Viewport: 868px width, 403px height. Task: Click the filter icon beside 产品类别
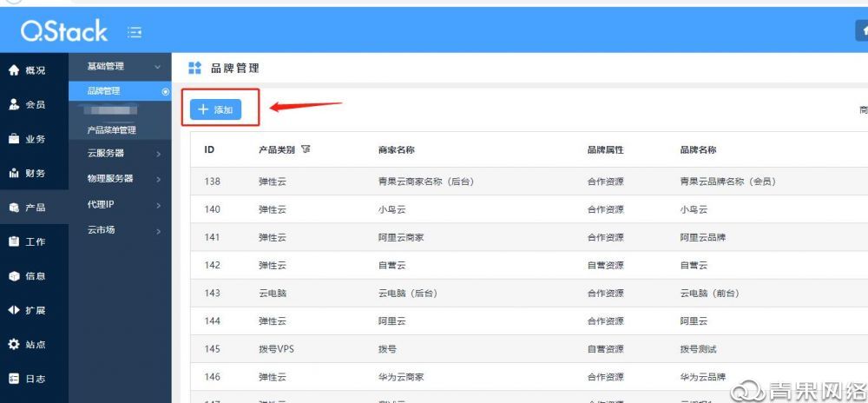click(306, 149)
